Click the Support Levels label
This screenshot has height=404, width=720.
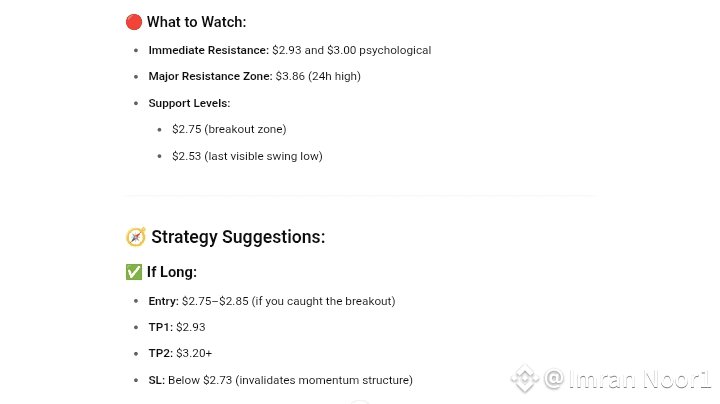tap(189, 103)
